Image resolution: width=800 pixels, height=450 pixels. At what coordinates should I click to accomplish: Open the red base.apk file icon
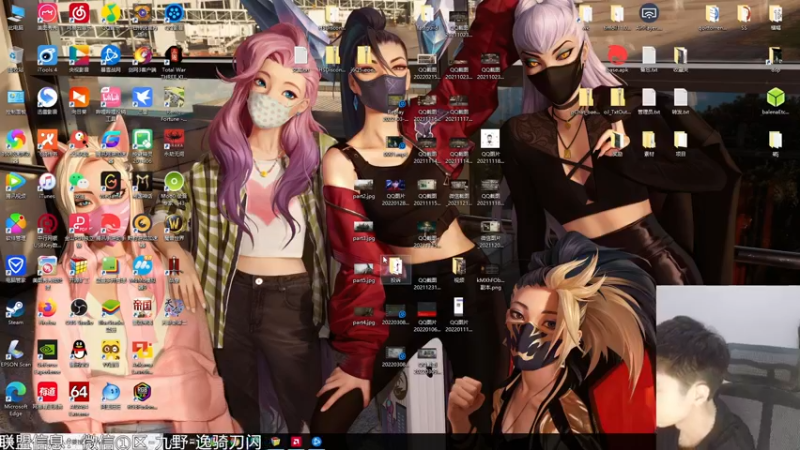coord(617,55)
